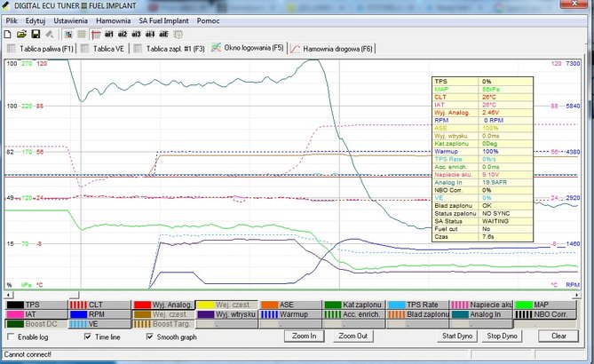The width and height of the screenshot is (594, 364).
Task: Open the Hamownia menu
Action: pyautogui.click(x=114, y=20)
